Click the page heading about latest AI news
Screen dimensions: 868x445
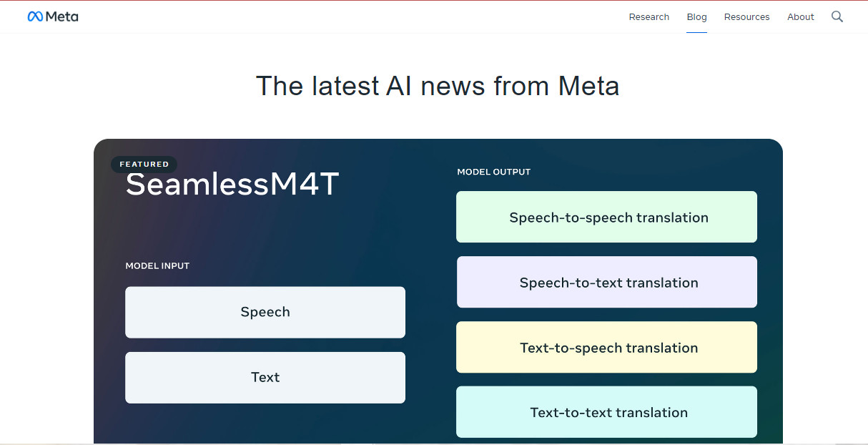(438, 86)
